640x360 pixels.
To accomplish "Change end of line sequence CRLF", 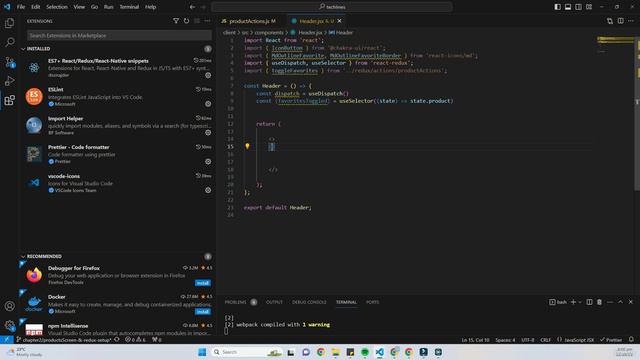I will click(x=545, y=340).
